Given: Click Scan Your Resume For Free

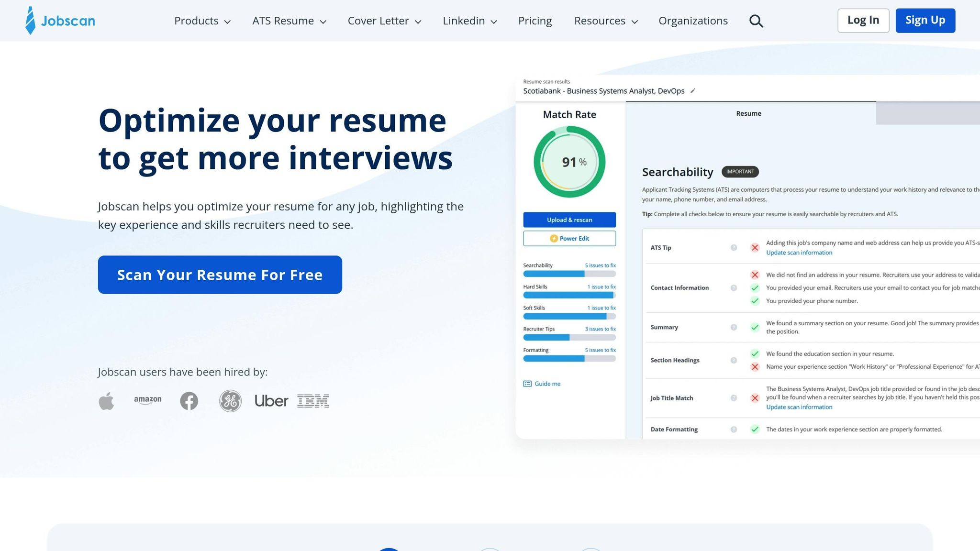Looking at the screenshot, I should [220, 275].
